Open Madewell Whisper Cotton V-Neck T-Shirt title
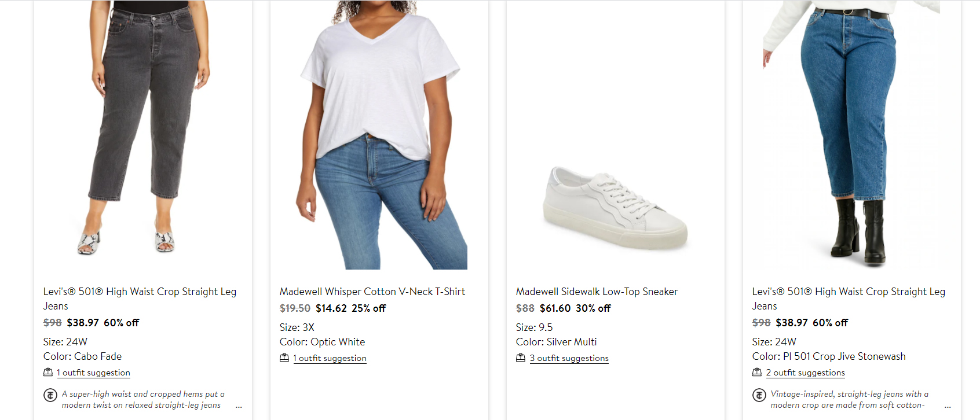 point(372,292)
